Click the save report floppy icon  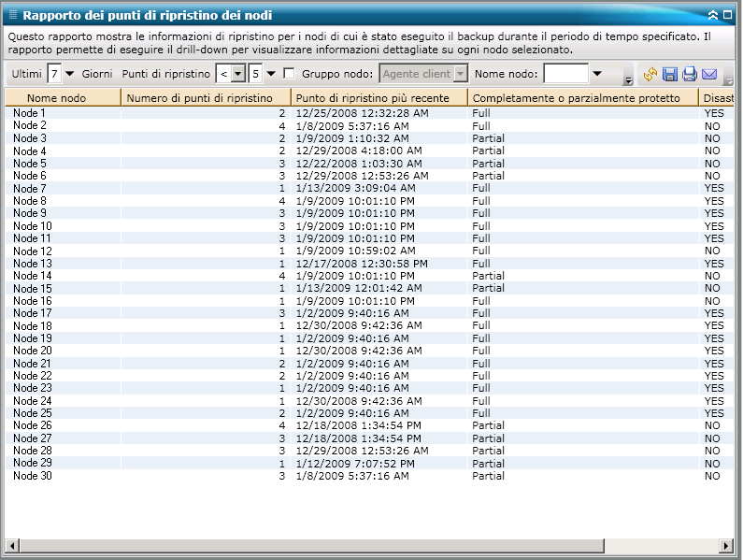coord(669,74)
